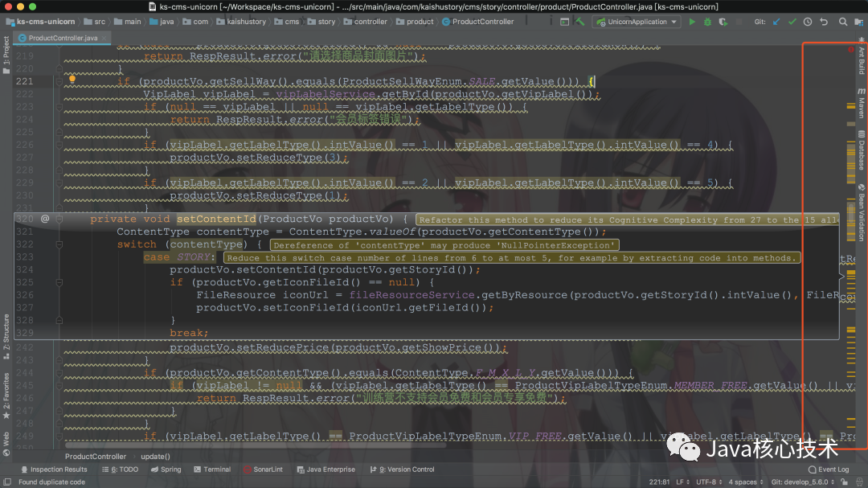Open the Spring tool tab
868x488 pixels.
point(166,470)
